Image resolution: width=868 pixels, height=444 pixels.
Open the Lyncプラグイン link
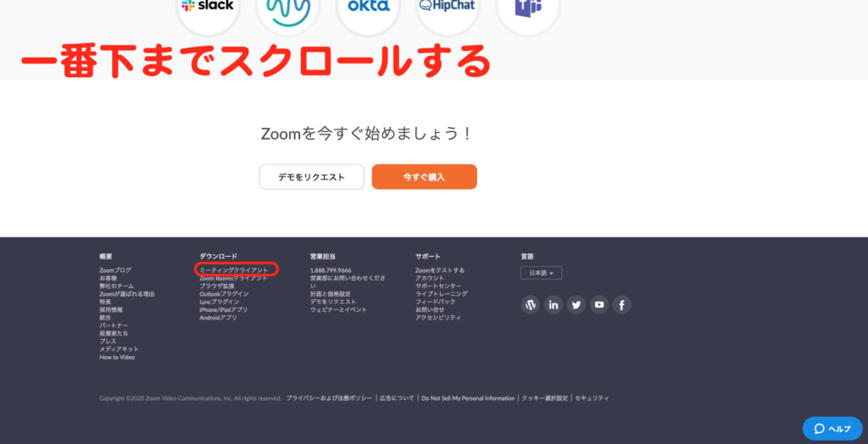point(220,302)
